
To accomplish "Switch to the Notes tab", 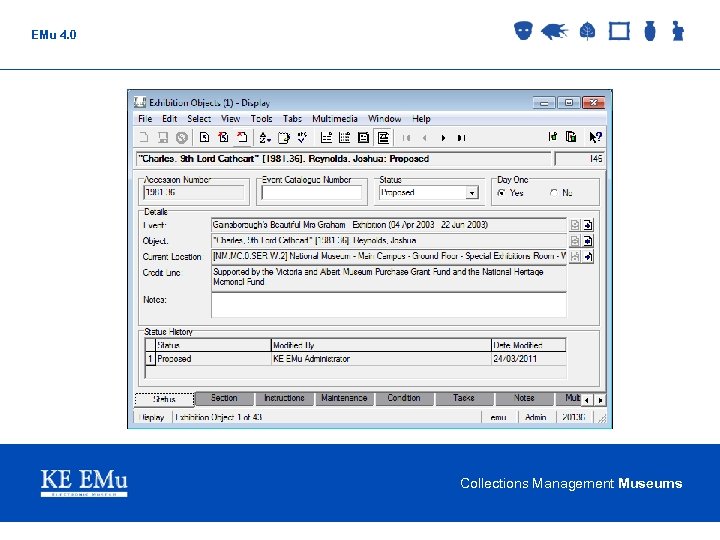I will (524, 398).
